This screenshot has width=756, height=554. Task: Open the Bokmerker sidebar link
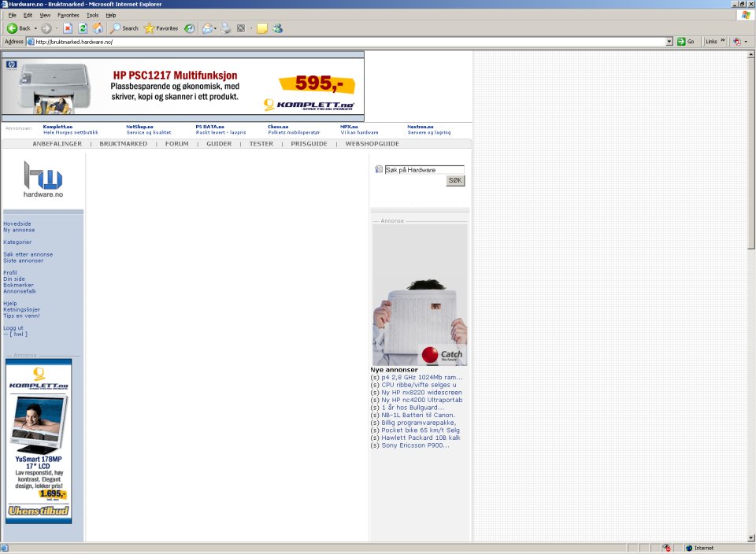pyautogui.click(x=18, y=285)
